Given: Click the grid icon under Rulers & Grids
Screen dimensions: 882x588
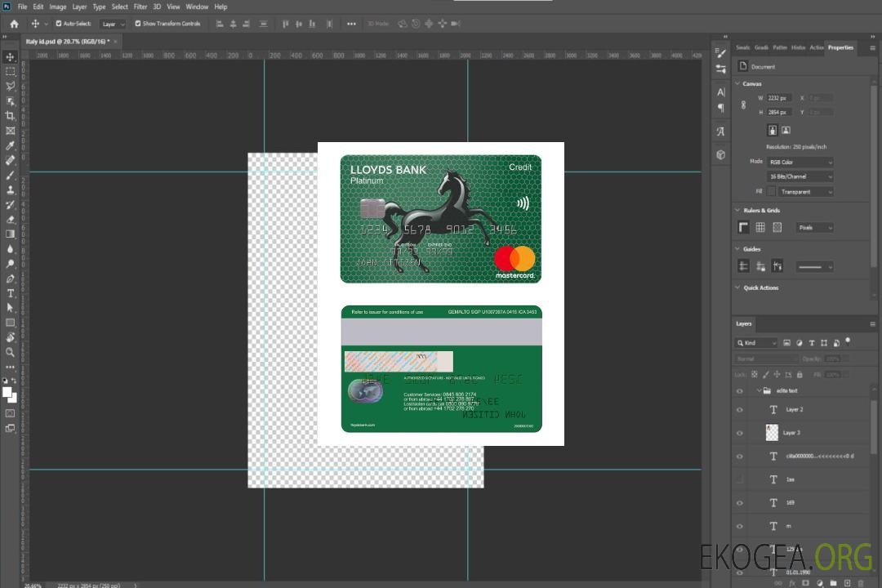Looking at the screenshot, I should 760,227.
